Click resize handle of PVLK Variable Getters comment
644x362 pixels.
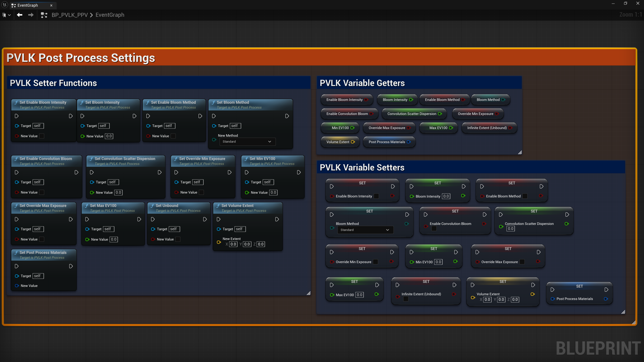(x=520, y=152)
